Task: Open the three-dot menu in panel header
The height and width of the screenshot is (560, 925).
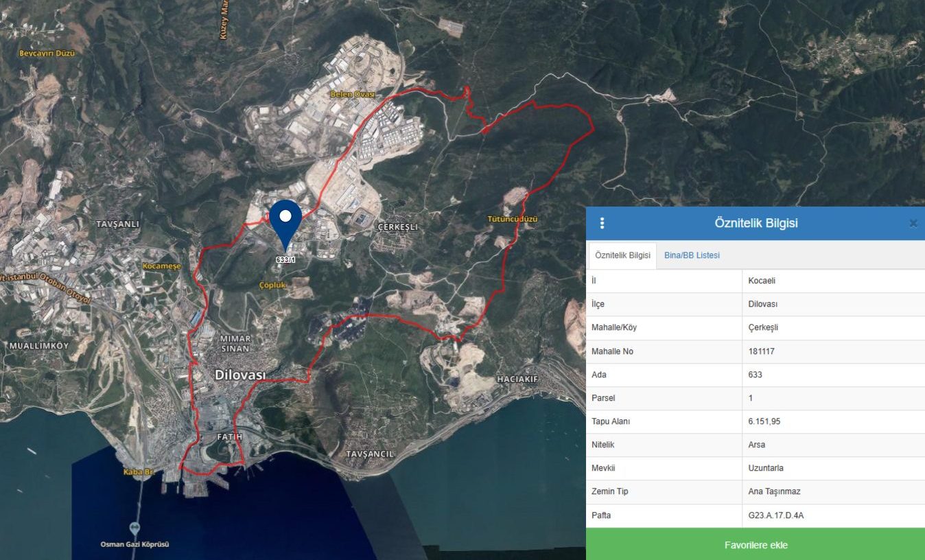Action: 602,223
